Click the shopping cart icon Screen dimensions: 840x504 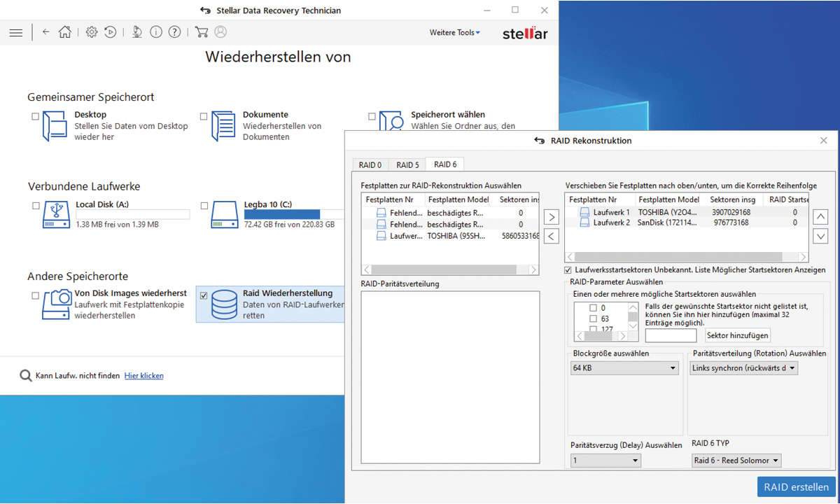tap(202, 32)
